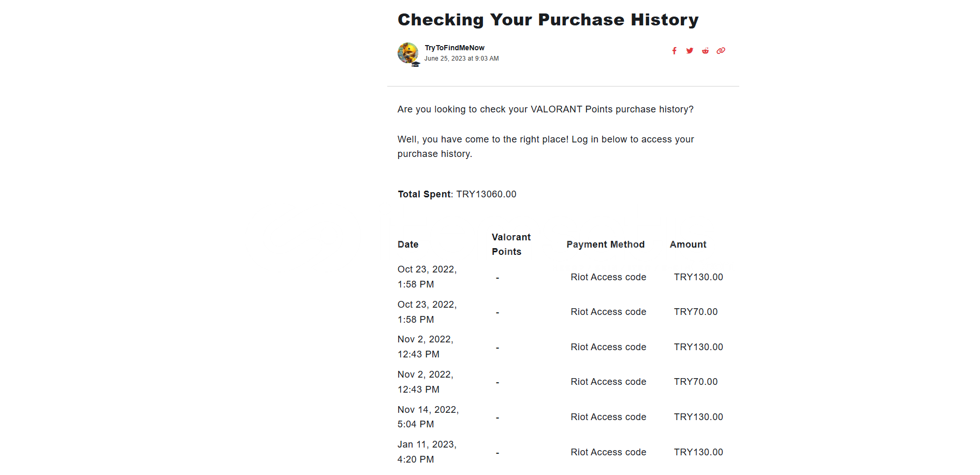
Task: Click Riot Access code in Jan 11 row
Action: pyautogui.click(x=608, y=452)
